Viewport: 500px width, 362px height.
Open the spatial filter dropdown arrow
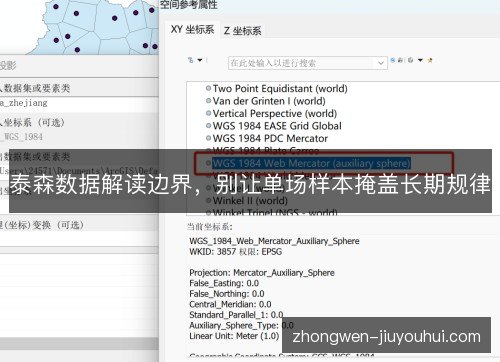pyautogui.click(x=200, y=60)
